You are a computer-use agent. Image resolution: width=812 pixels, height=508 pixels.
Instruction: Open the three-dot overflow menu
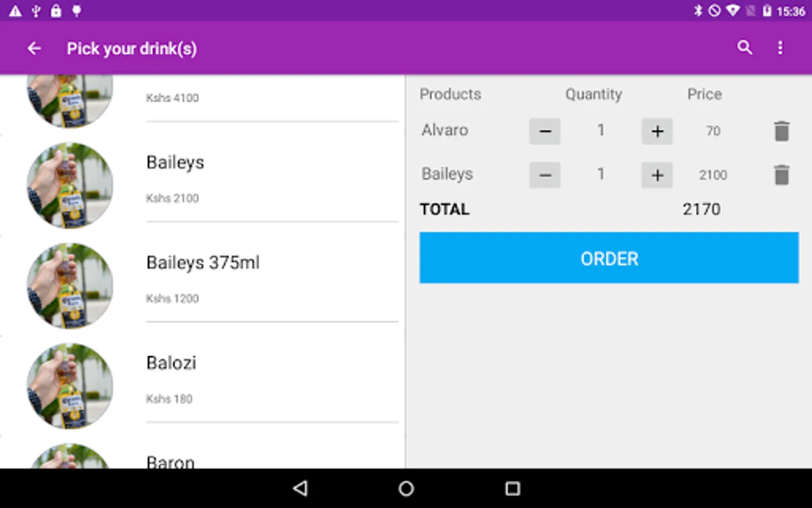coord(780,48)
